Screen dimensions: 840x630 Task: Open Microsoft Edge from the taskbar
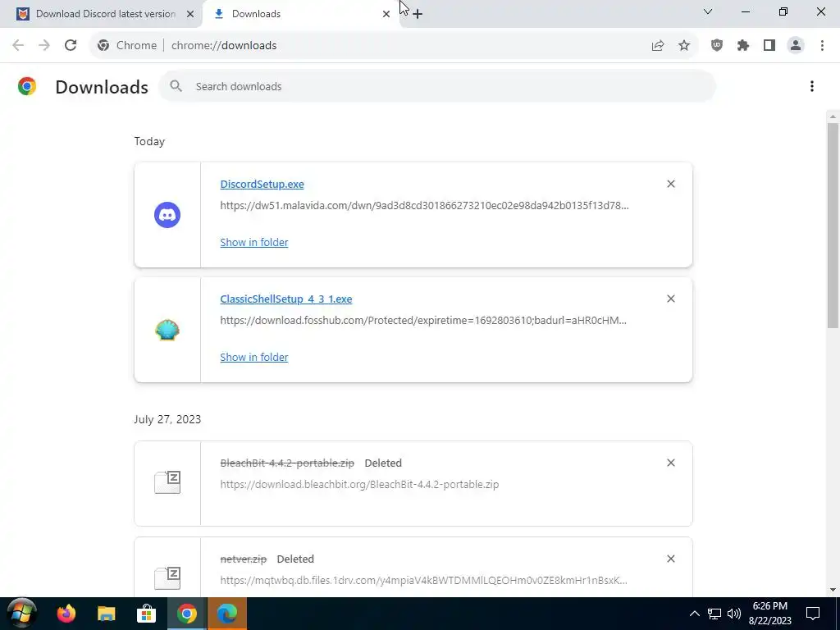[227, 614]
